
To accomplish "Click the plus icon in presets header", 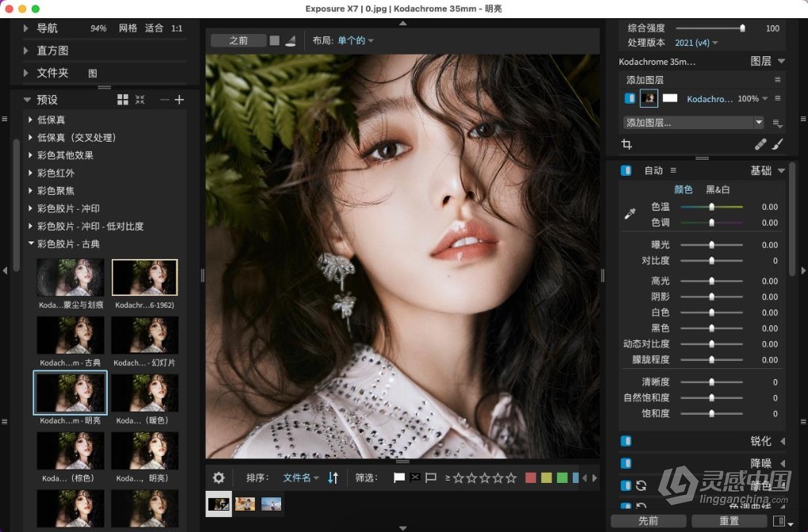I will pos(179,100).
